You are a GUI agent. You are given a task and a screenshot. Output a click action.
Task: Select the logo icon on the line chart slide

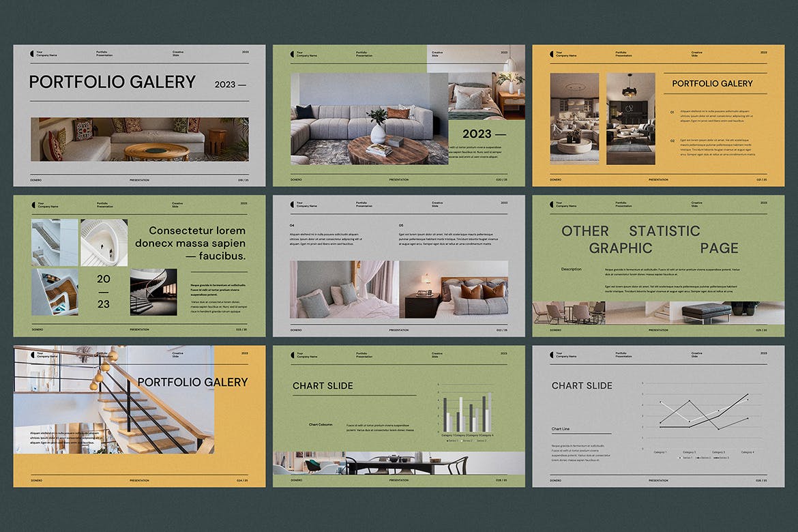(551, 355)
